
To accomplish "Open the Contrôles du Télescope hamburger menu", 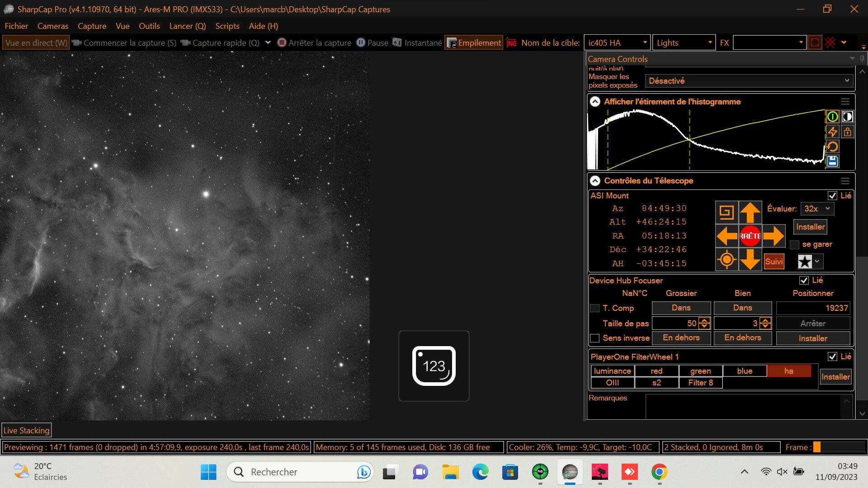I will click(x=845, y=181).
